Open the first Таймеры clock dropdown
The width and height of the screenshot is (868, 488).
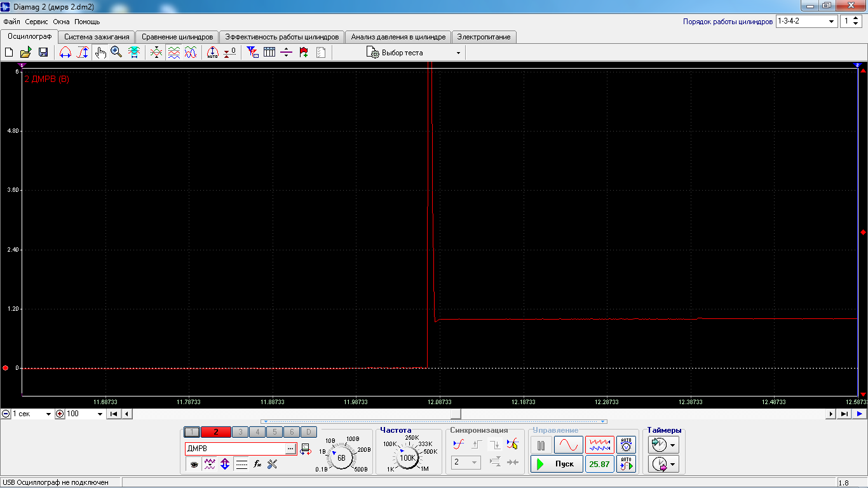(664, 445)
